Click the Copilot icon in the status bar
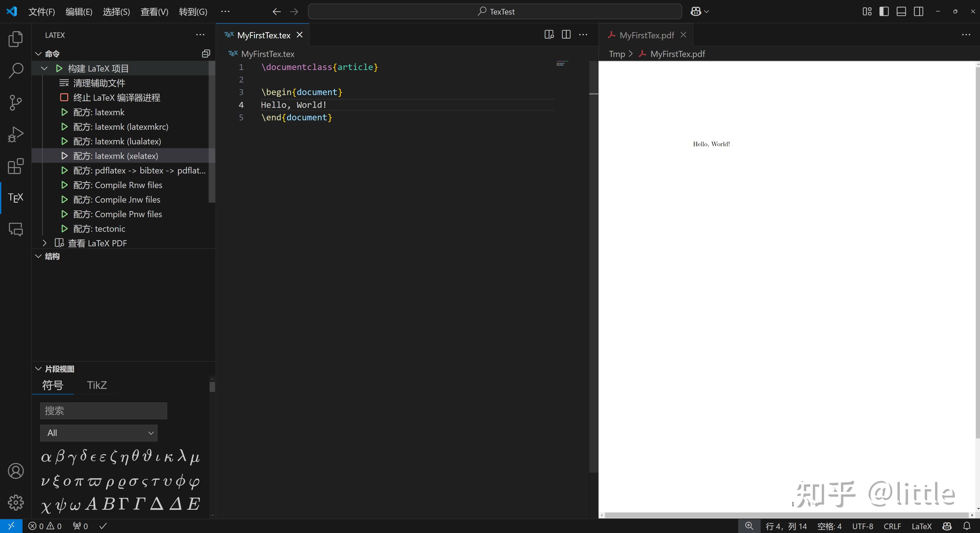The width and height of the screenshot is (980, 533). (x=947, y=526)
